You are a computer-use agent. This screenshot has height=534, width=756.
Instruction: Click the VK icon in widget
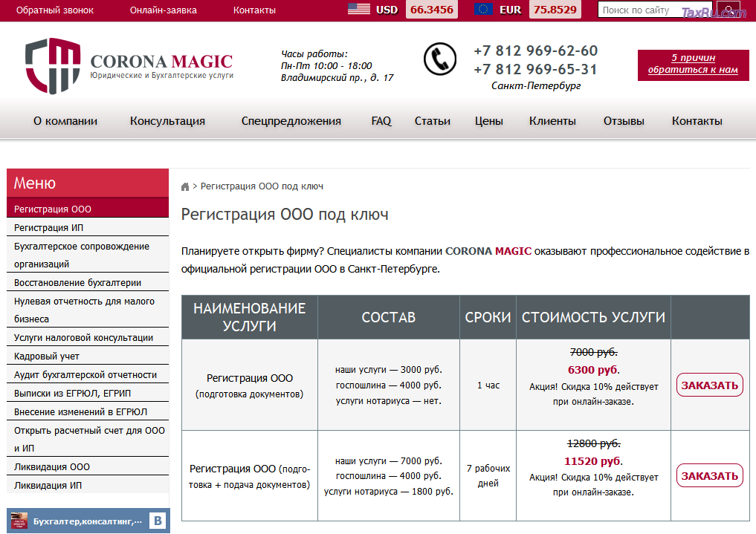click(158, 521)
